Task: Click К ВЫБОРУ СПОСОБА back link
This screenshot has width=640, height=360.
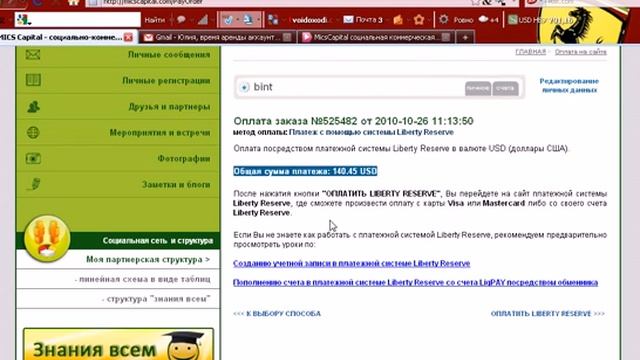Action: click(277, 313)
